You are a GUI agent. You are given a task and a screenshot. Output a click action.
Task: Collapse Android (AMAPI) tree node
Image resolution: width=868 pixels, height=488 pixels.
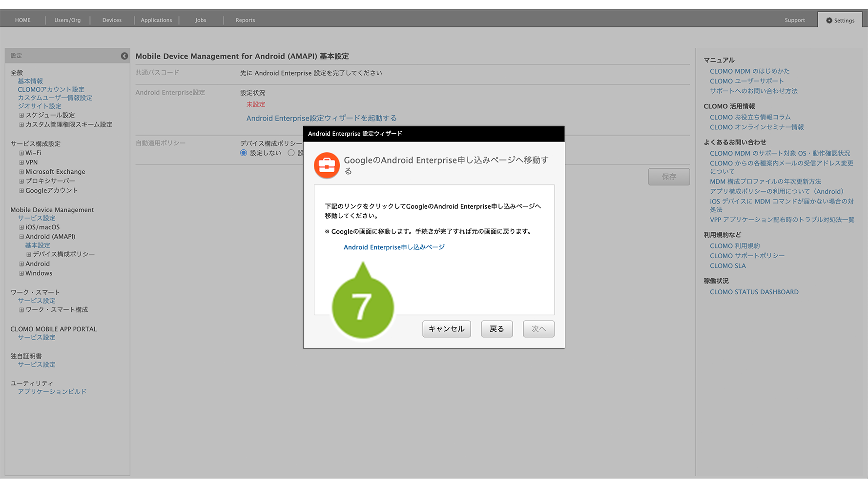pyautogui.click(x=21, y=237)
